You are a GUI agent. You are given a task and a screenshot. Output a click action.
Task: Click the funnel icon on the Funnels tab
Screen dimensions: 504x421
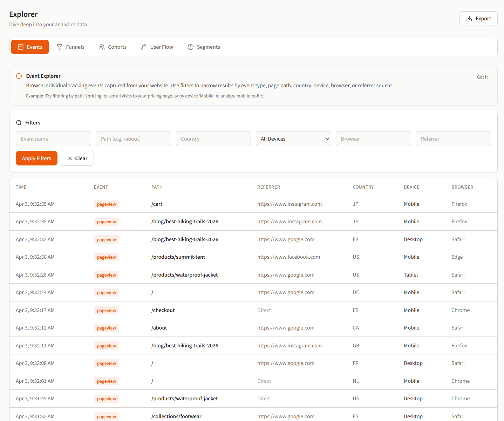pos(59,47)
